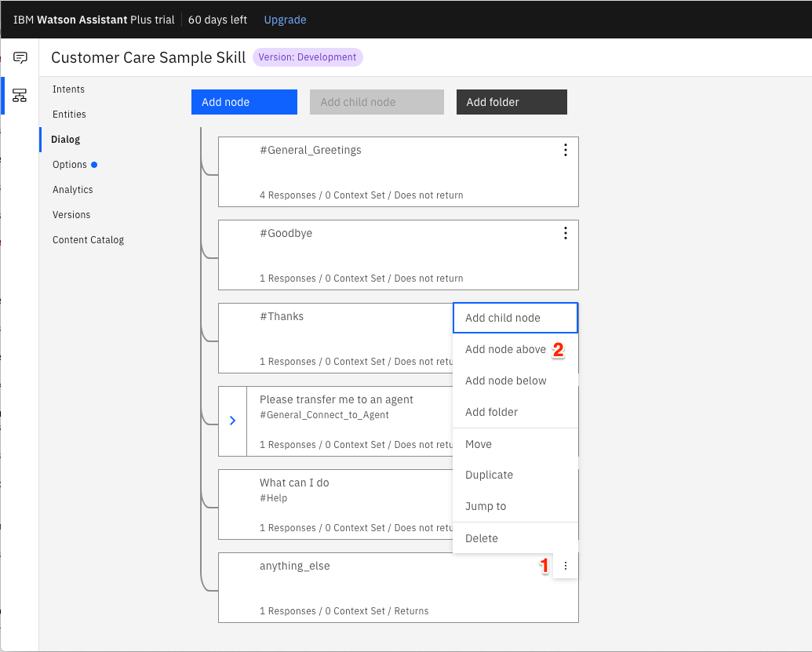Open the Versions section
Screen dimensions: 812x652
[71, 214]
